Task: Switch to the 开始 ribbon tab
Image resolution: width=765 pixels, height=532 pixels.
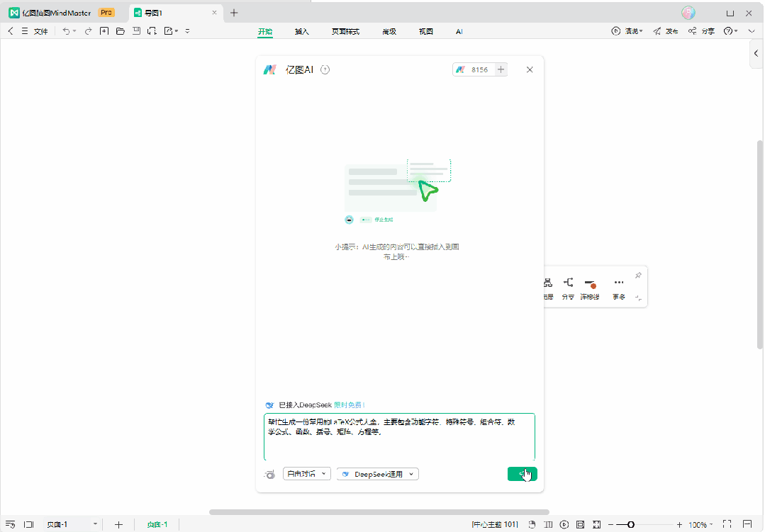Action: click(x=265, y=31)
